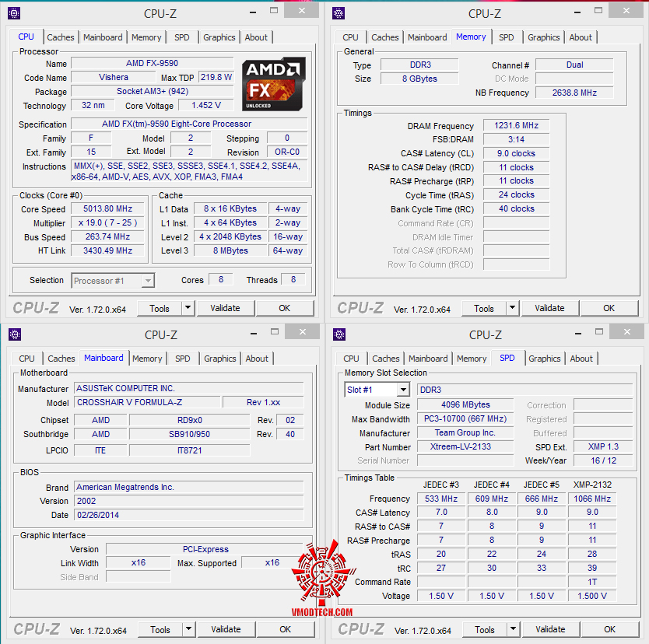The width and height of the screenshot is (649, 644).
Task: Click the Southbridge SB910/950 field
Action: [x=190, y=434]
